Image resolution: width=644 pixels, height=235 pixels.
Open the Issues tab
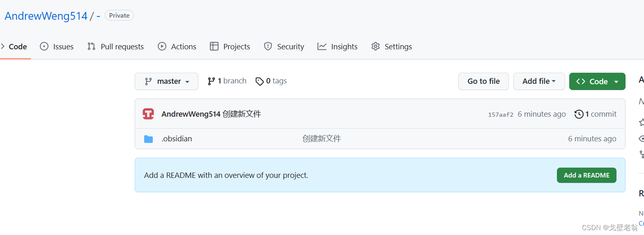click(x=57, y=46)
